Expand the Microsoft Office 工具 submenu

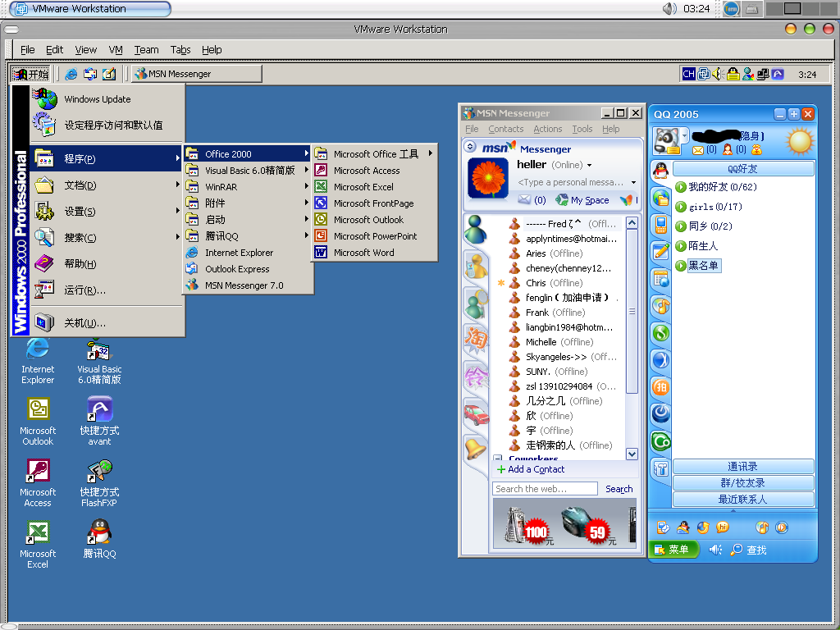point(374,153)
